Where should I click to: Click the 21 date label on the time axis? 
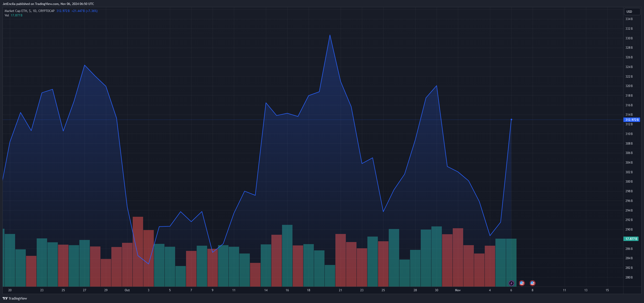[x=340, y=290]
